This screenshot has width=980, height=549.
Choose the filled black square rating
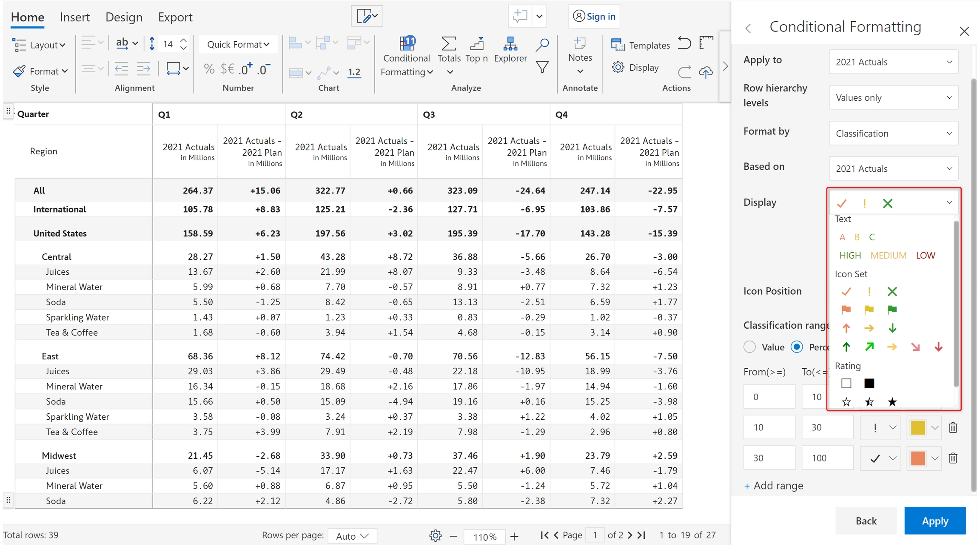[869, 384]
